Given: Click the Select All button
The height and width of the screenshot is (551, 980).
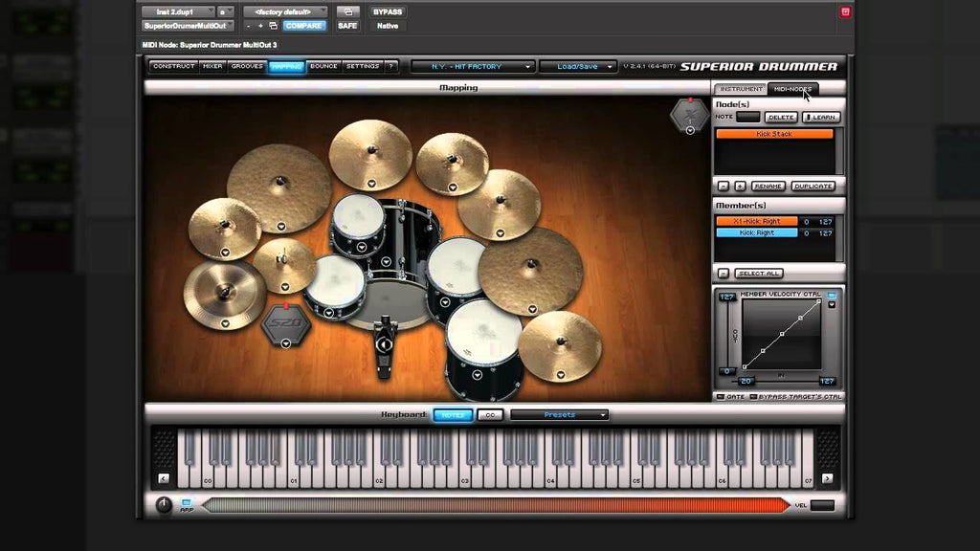Looking at the screenshot, I should [759, 273].
